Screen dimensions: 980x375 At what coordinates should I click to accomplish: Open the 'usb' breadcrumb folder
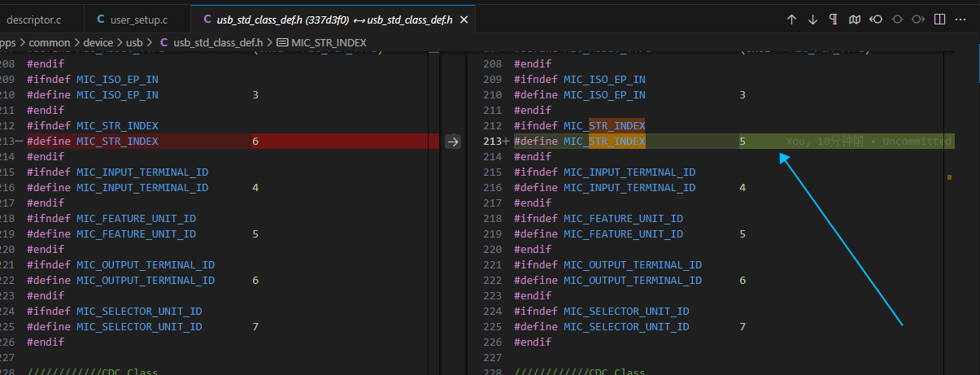pyautogui.click(x=135, y=42)
